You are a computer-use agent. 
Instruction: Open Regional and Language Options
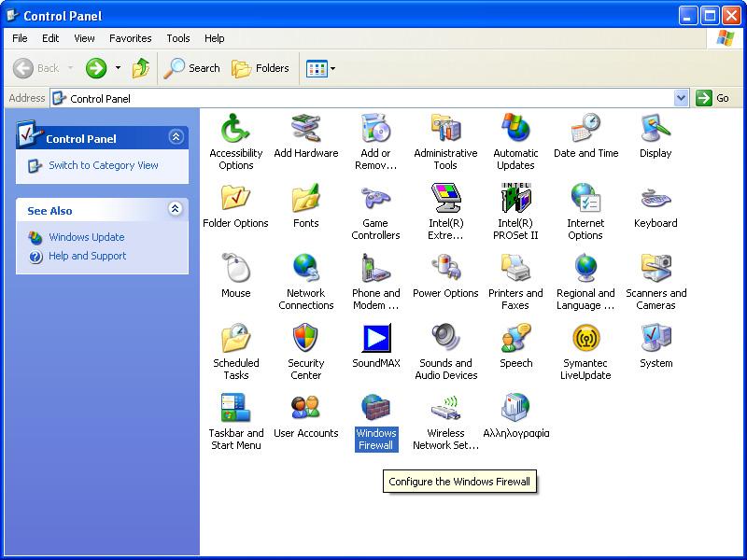[x=585, y=282]
